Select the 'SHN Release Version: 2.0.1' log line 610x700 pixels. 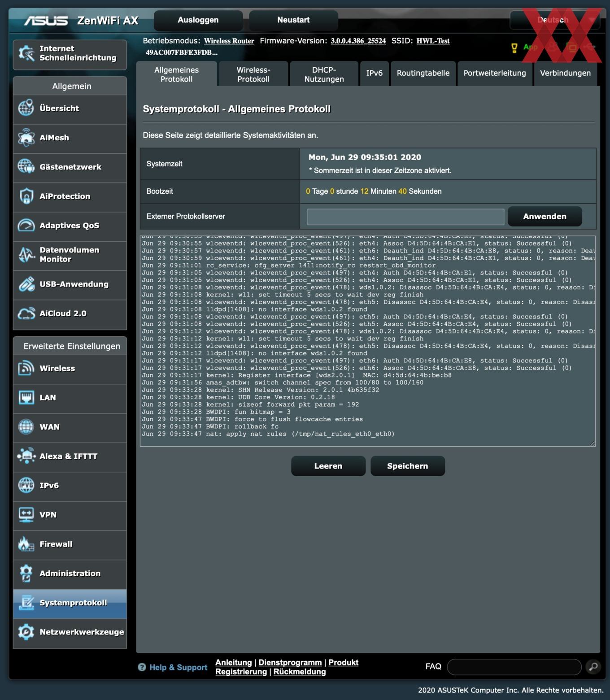tap(260, 390)
